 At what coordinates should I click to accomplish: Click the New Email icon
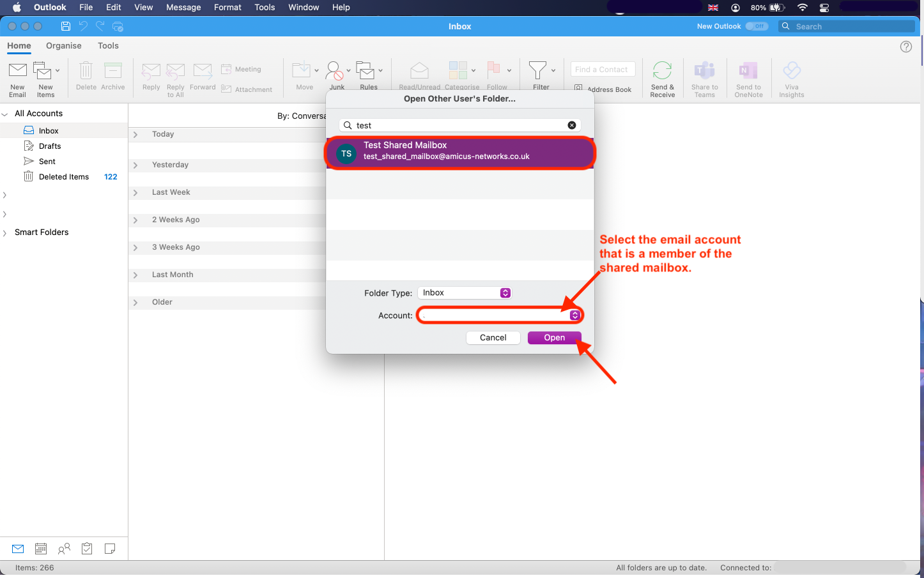[17, 70]
